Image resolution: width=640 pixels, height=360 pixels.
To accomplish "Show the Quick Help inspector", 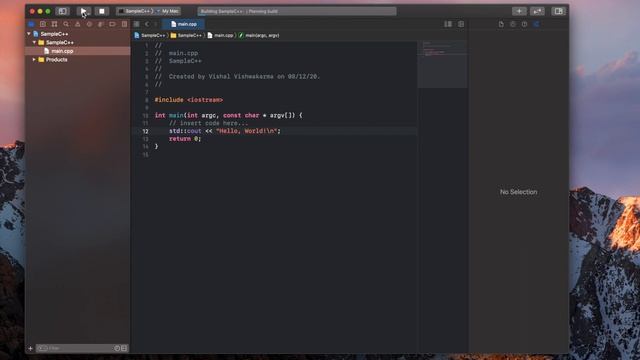I will (x=524, y=24).
